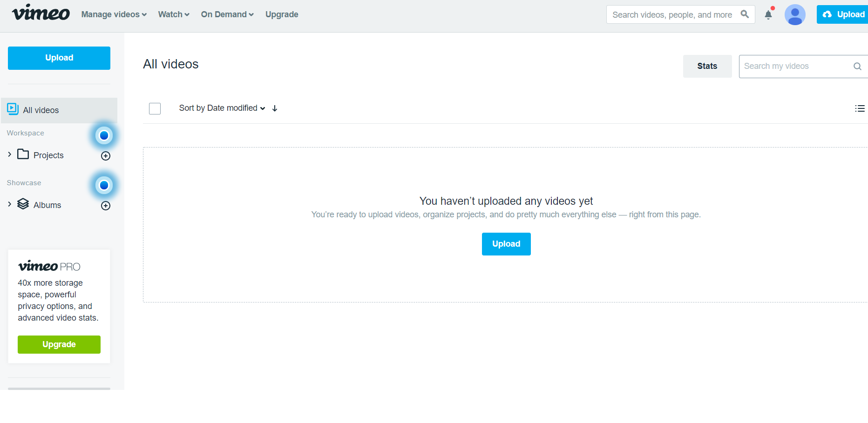Open the Sort by Date modified dropdown
This screenshot has height=423, width=868.
pos(222,108)
